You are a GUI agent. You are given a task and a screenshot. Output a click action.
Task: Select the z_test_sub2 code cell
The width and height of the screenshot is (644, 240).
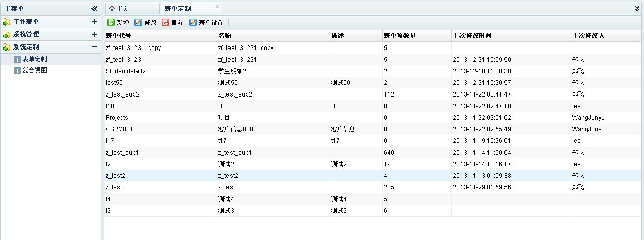click(x=160, y=94)
